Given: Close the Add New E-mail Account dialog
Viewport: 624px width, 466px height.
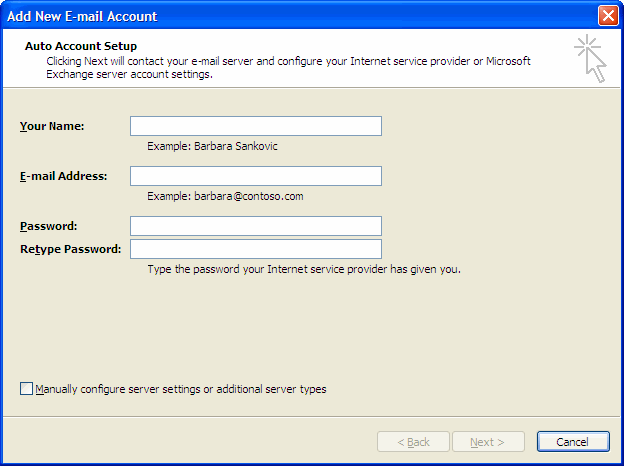Looking at the screenshot, I should pyautogui.click(x=608, y=16).
